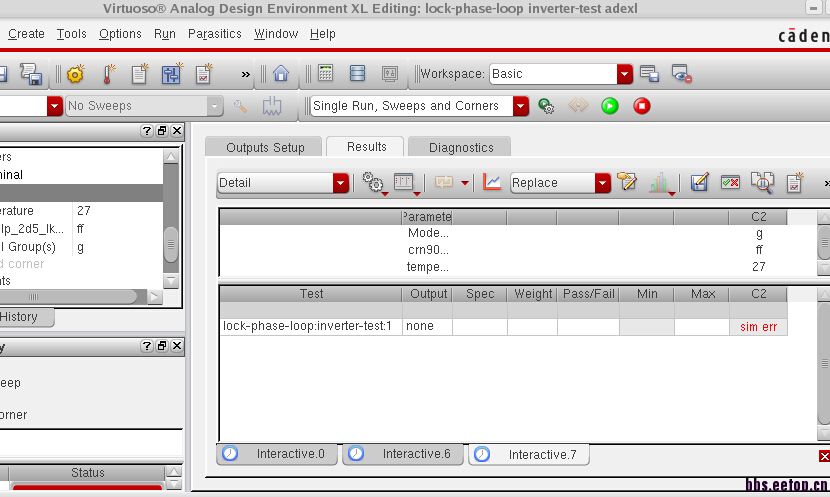Open the Create menu
830x497 pixels.
click(26, 34)
